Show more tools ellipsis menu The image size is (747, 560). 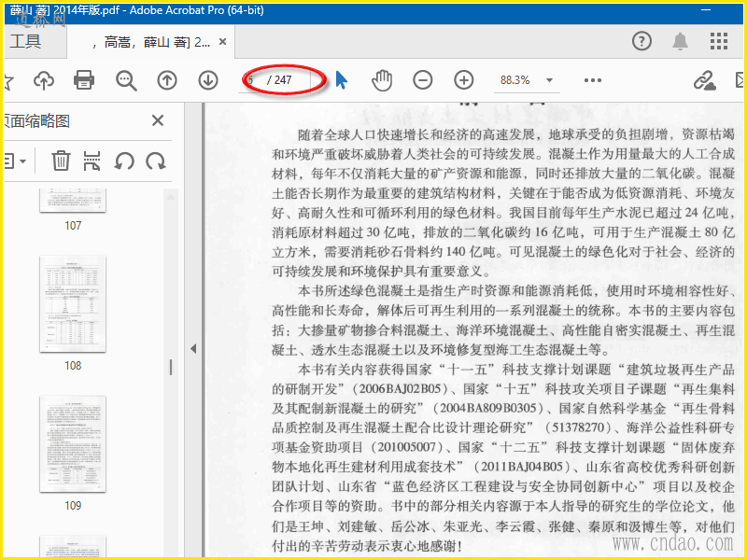(593, 80)
